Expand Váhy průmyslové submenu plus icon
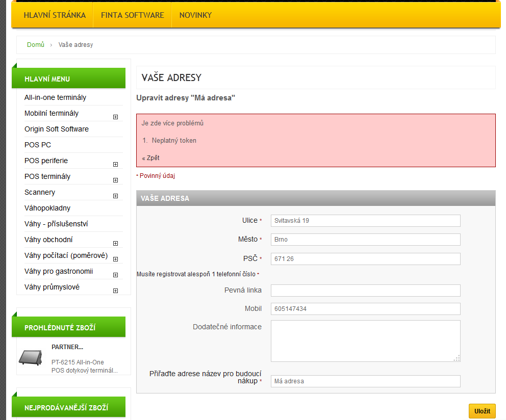506x420 pixels. point(115,291)
